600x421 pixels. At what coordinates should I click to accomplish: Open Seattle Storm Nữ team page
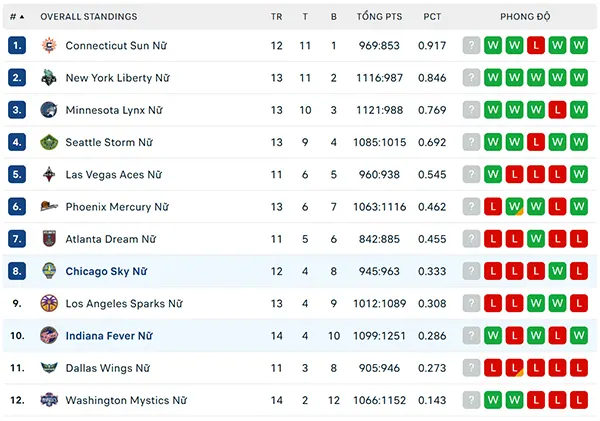click(x=109, y=142)
